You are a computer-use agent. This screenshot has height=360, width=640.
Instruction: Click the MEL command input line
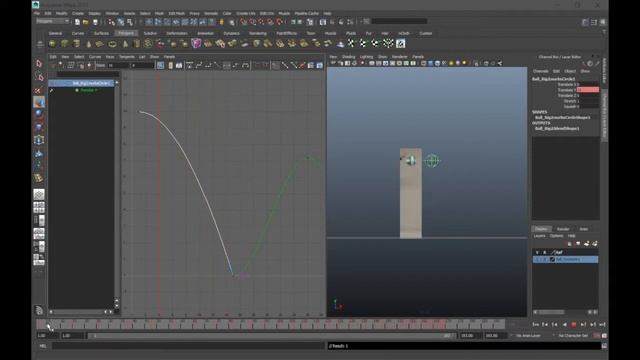coord(188,346)
